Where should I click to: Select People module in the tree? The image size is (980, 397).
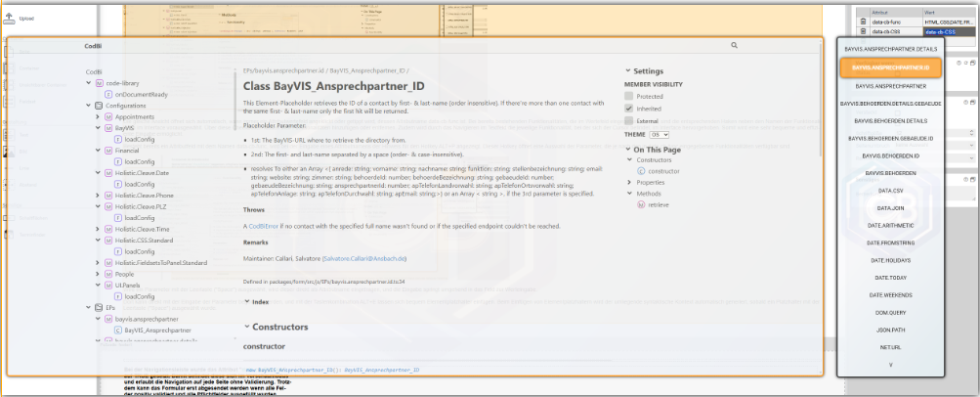coord(124,274)
